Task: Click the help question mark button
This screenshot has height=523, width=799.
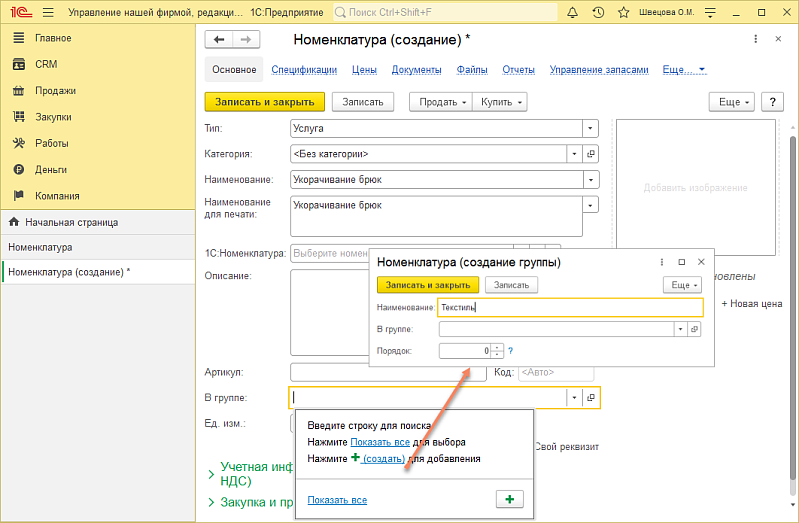Action: pyautogui.click(x=771, y=102)
